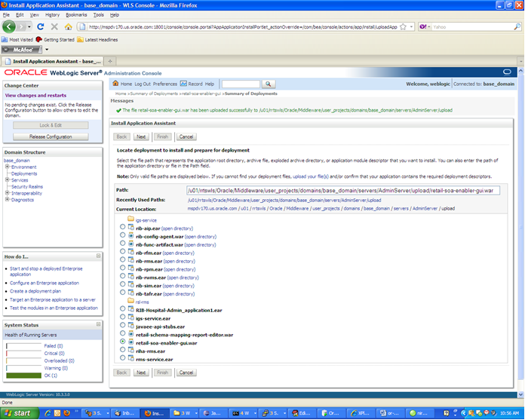This screenshot has width=525, height=420.
Task: Open Internet Explorer from quick launch
Action: coord(48,413)
